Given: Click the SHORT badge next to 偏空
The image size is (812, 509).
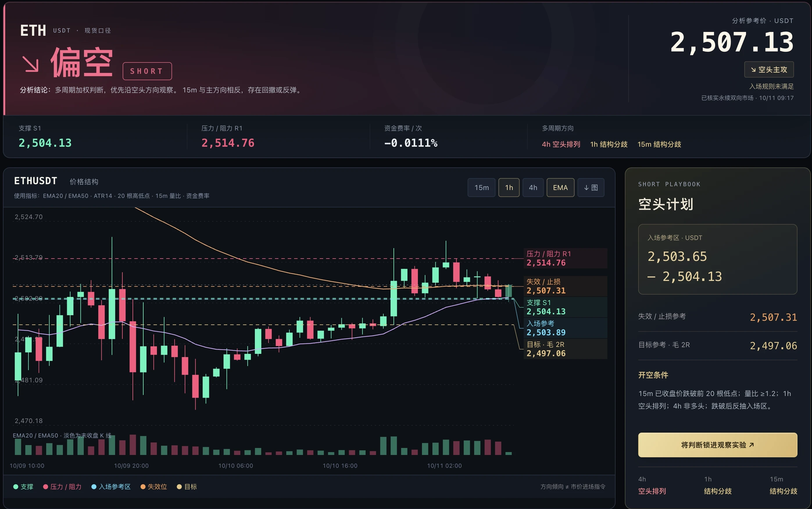Looking at the screenshot, I should [147, 71].
